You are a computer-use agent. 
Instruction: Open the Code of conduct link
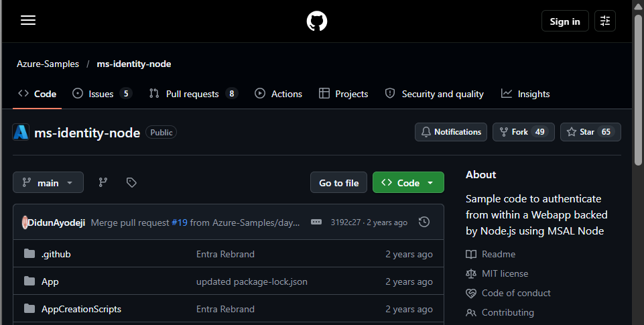(509, 293)
